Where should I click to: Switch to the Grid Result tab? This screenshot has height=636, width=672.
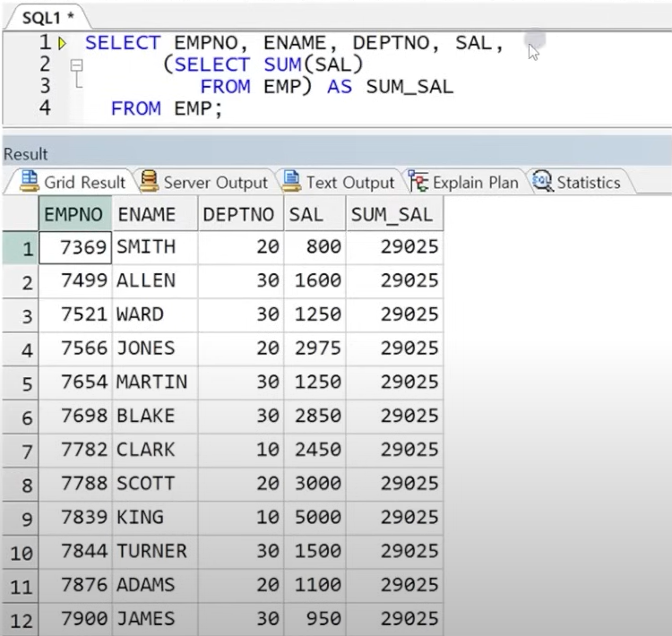73,182
